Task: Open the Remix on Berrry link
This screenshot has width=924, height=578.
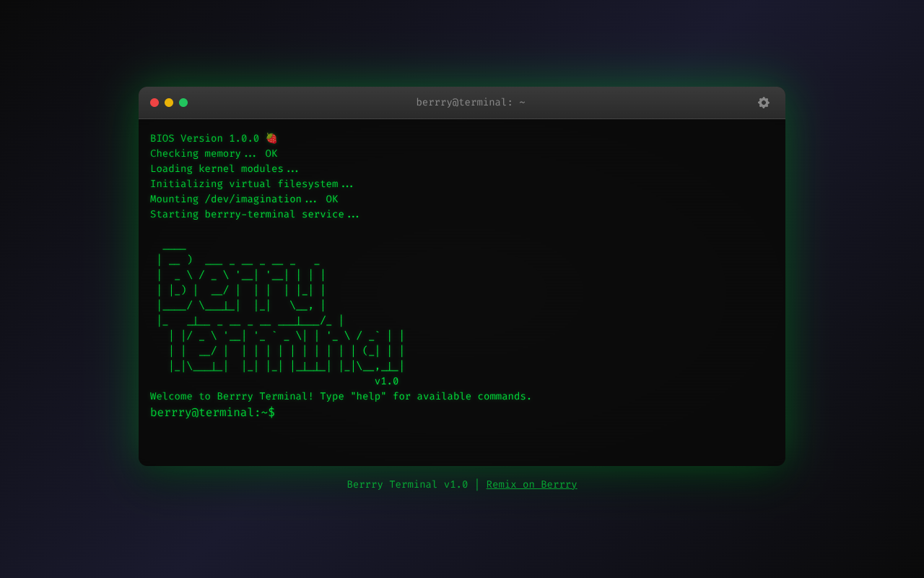Action: (531, 484)
